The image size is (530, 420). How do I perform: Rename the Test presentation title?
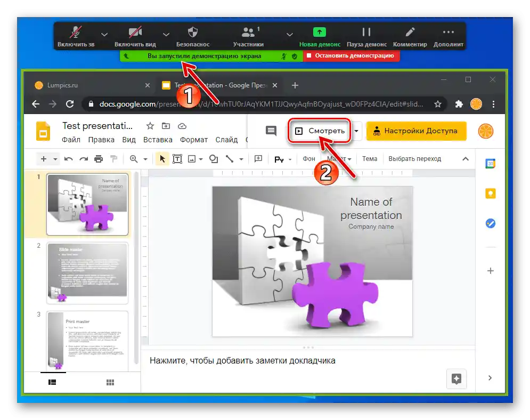click(97, 126)
